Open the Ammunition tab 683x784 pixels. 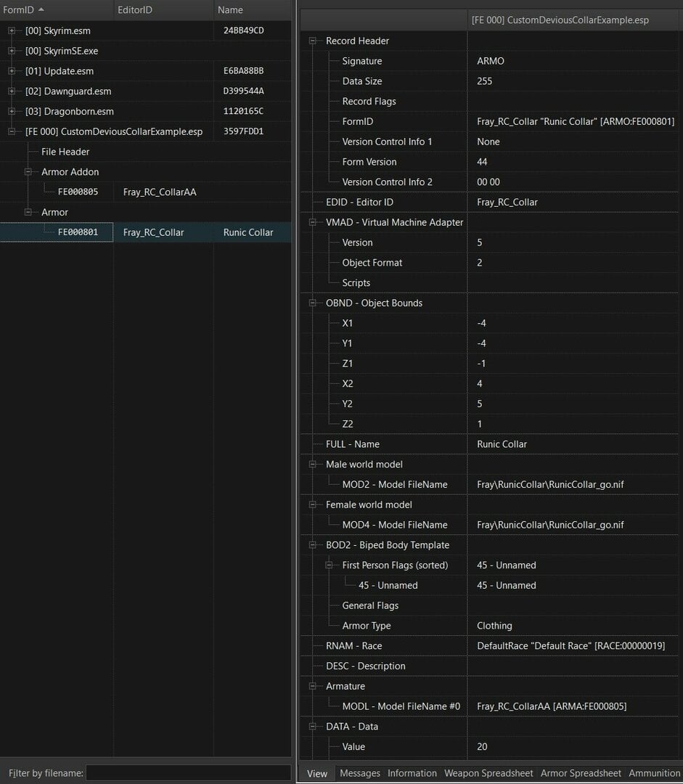654,773
